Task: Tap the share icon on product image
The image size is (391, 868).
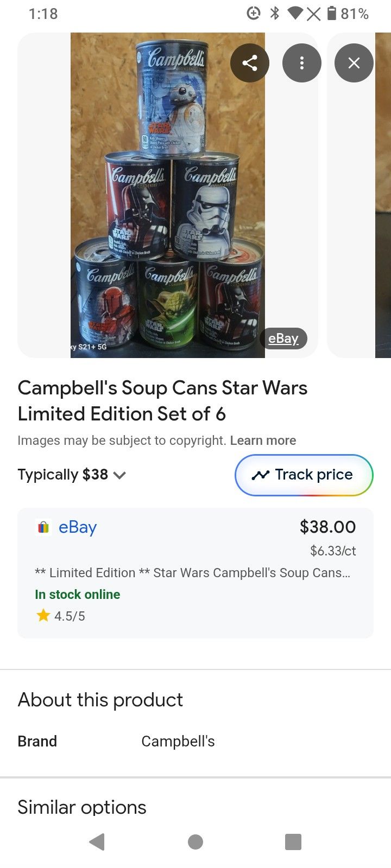Action: [x=249, y=63]
